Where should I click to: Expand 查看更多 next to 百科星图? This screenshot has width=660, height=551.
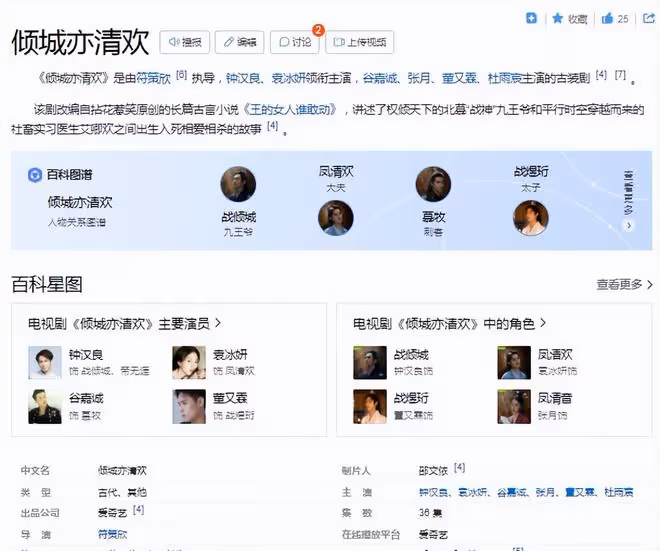click(624, 285)
